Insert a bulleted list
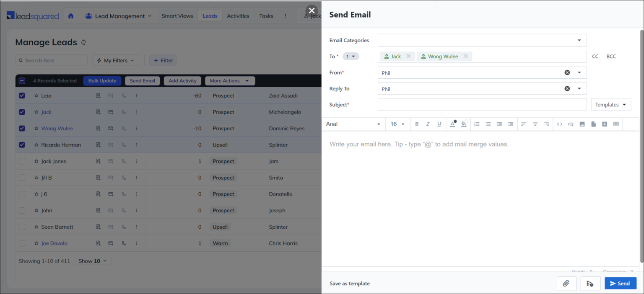644x294 pixels. click(488, 124)
